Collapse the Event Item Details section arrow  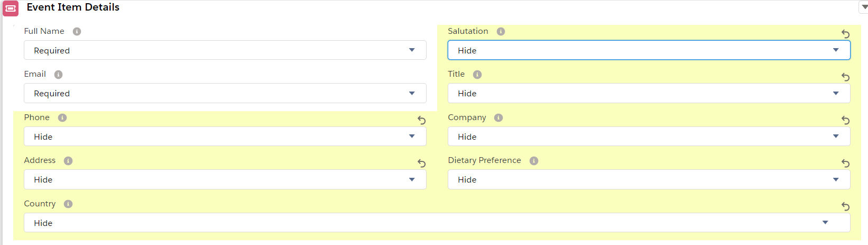864,7
